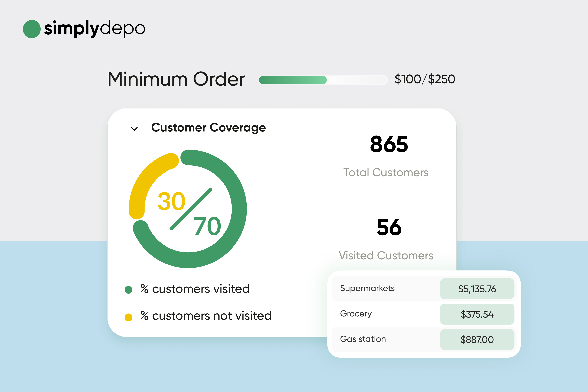Click the % customers not visited label
Viewport: 588px width, 392px height.
click(x=206, y=316)
